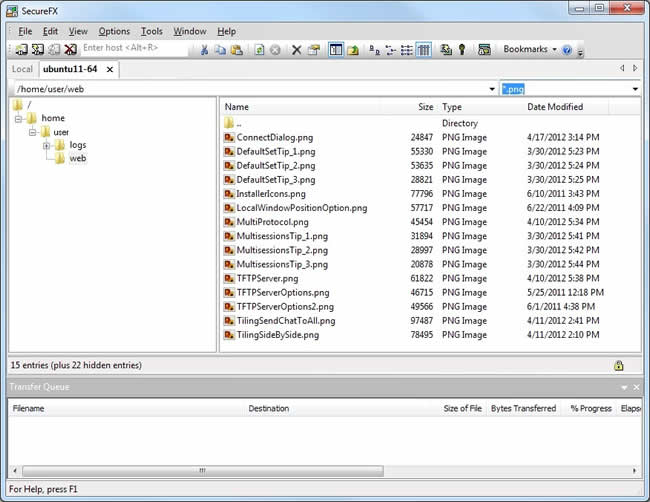650x502 pixels.
Task: Click the Copy icon in toolbar
Action: tap(220, 50)
